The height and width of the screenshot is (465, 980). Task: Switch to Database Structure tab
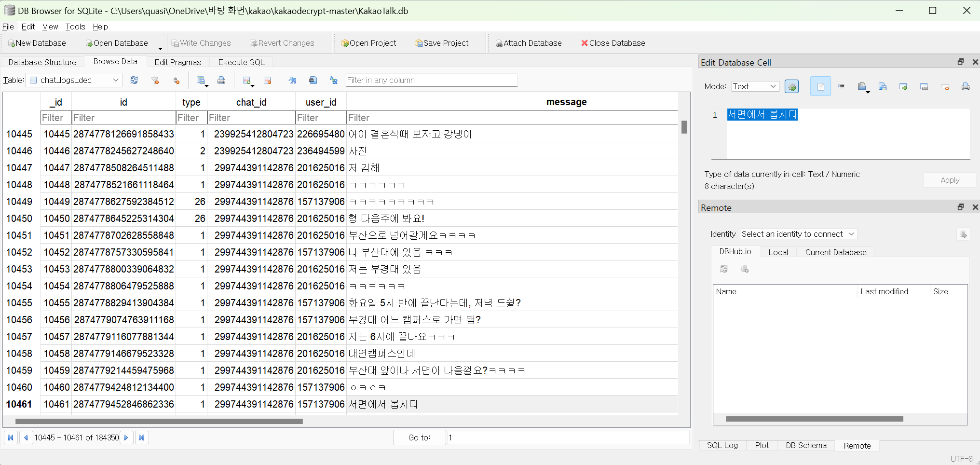[x=42, y=62]
